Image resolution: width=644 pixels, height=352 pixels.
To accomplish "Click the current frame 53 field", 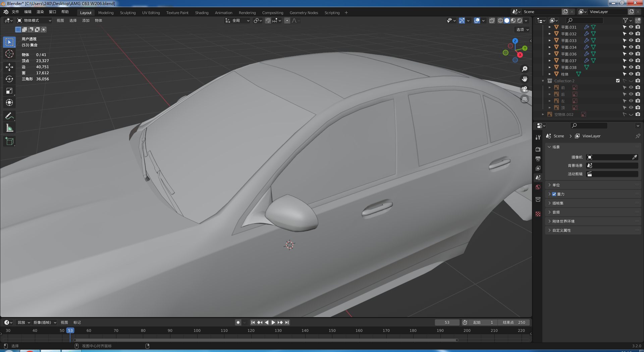I will click(x=447, y=322).
